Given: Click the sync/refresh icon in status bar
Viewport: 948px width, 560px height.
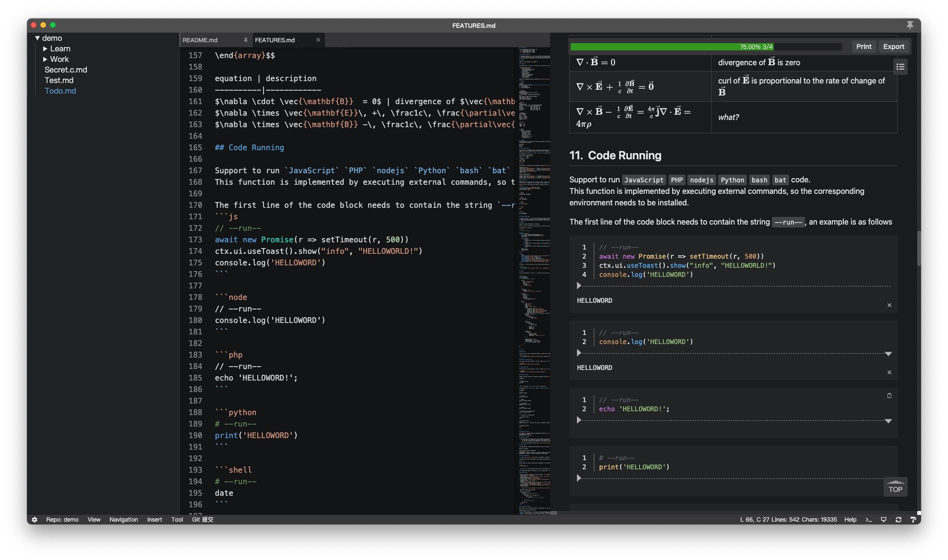Looking at the screenshot, I should coord(899,519).
